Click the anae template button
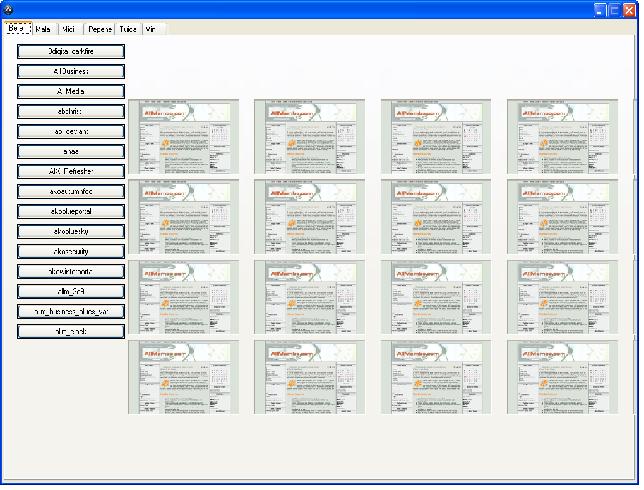Screen dimensions: 644x490 pyautogui.click(x=70, y=151)
